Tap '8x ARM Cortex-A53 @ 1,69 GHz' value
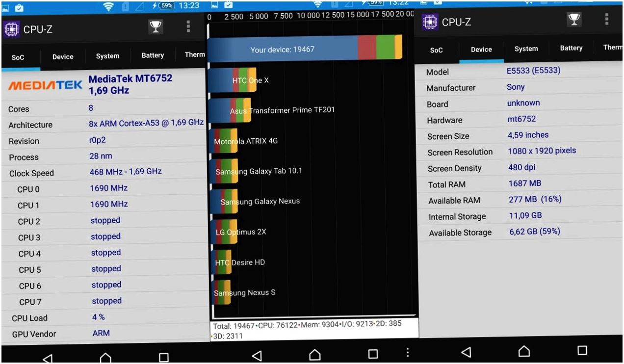The image size is (624, 364). (146, 123)
